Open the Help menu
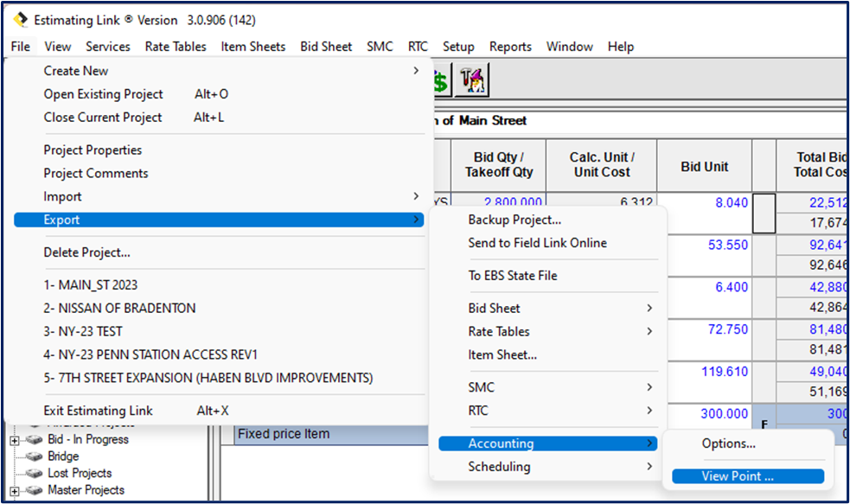Image resolution: width=850 pixels, height=504 pixels. tap(621, 47)
